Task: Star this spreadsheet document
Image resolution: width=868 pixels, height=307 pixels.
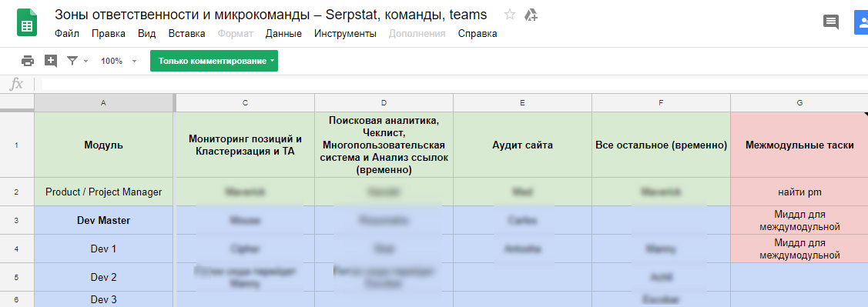Action: [x=510, y=15]
